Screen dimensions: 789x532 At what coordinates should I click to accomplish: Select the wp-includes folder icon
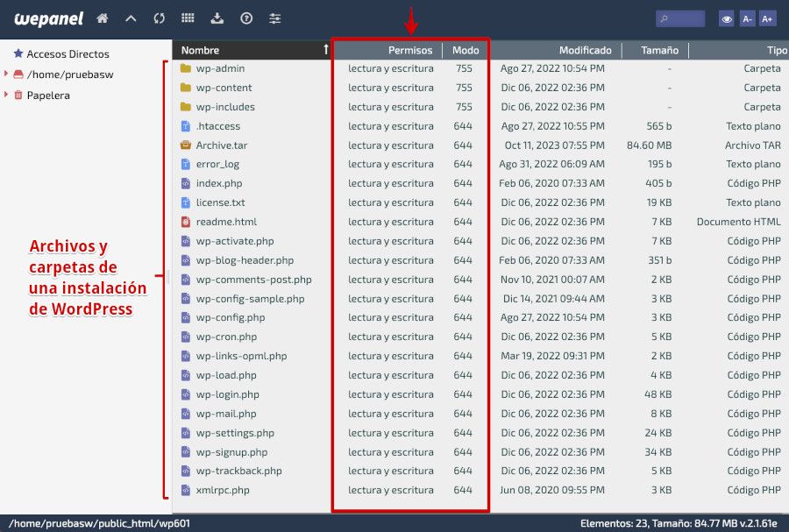186,107
